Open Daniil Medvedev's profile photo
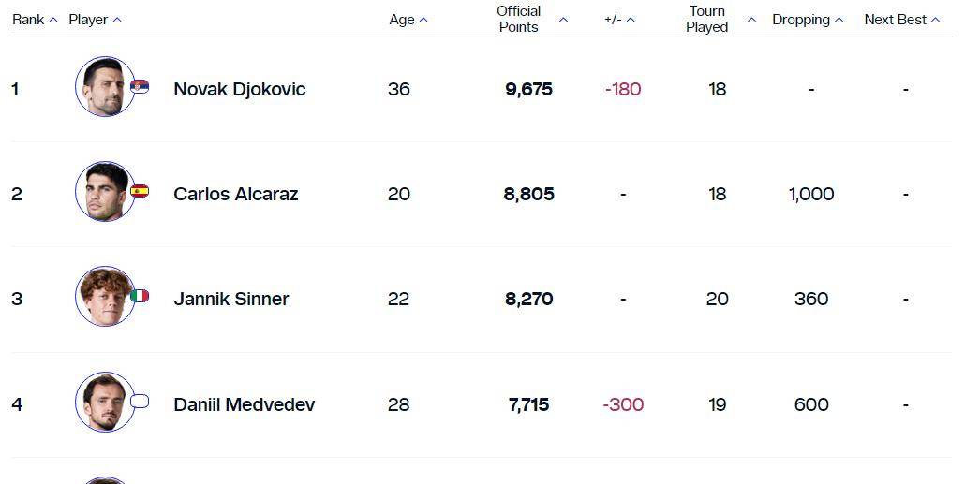 click(104, 403)
